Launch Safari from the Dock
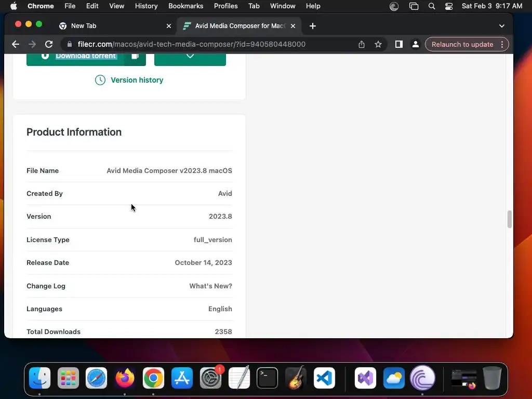The image size is (532, 399). 96,378
